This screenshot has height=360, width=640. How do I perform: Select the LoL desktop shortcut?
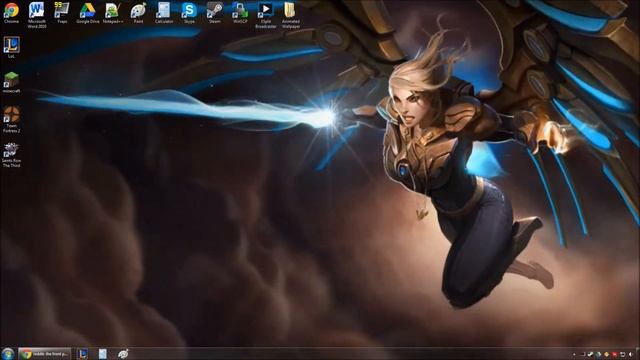coord(11,47)
